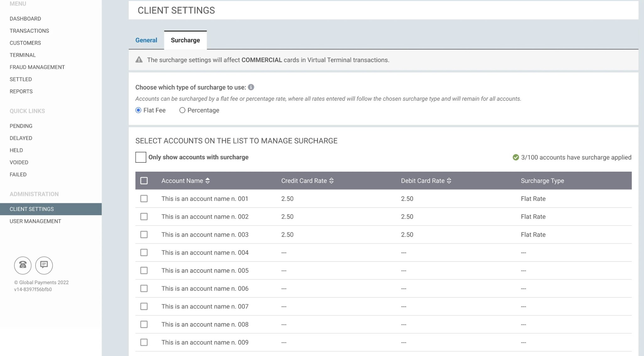
Task: Click the green surcharge applied checkmark
Action: point(516,157)
